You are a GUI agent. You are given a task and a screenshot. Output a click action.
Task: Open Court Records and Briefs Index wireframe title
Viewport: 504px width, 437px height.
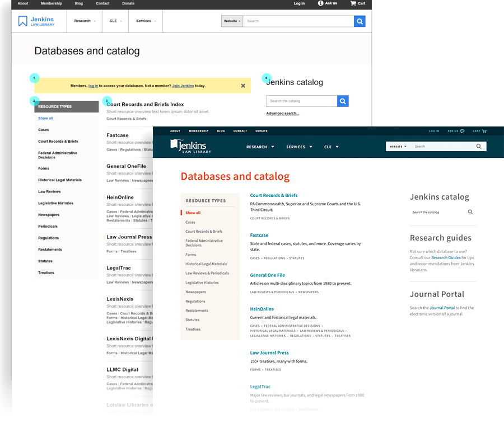(145, 104)
